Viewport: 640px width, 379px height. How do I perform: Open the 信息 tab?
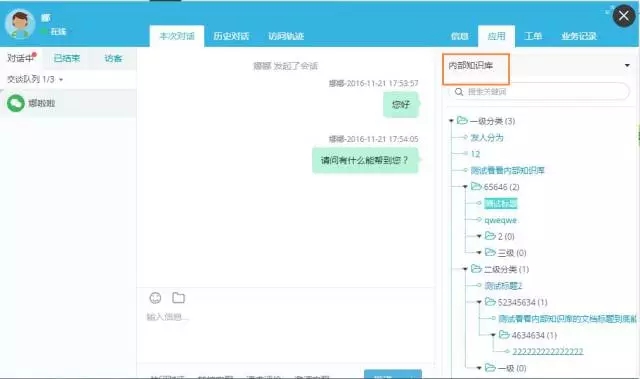point(460,36)
